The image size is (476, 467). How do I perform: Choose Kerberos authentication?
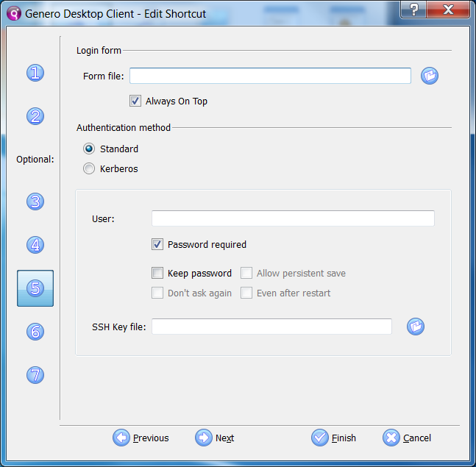click(89, 169)
